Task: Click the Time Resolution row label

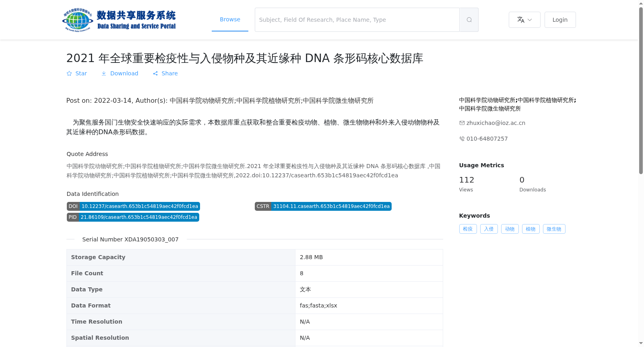Action: [97, 322]
